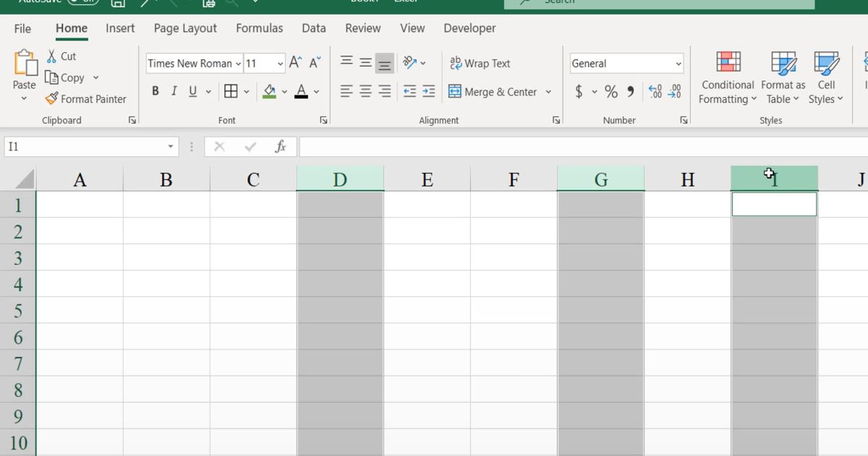Viewport: 868px width, 456px height.
Task: Center align the cell contents
Action: tap(364, 90)
